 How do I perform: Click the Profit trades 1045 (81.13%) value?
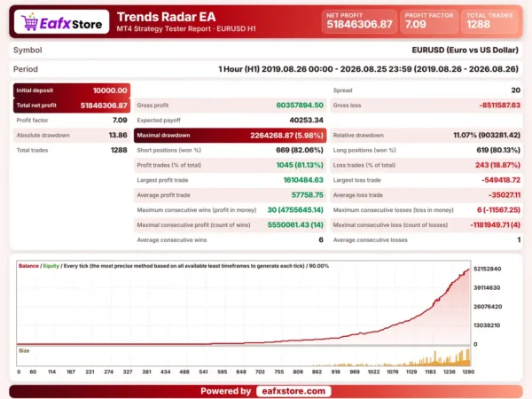click(300, 165)
